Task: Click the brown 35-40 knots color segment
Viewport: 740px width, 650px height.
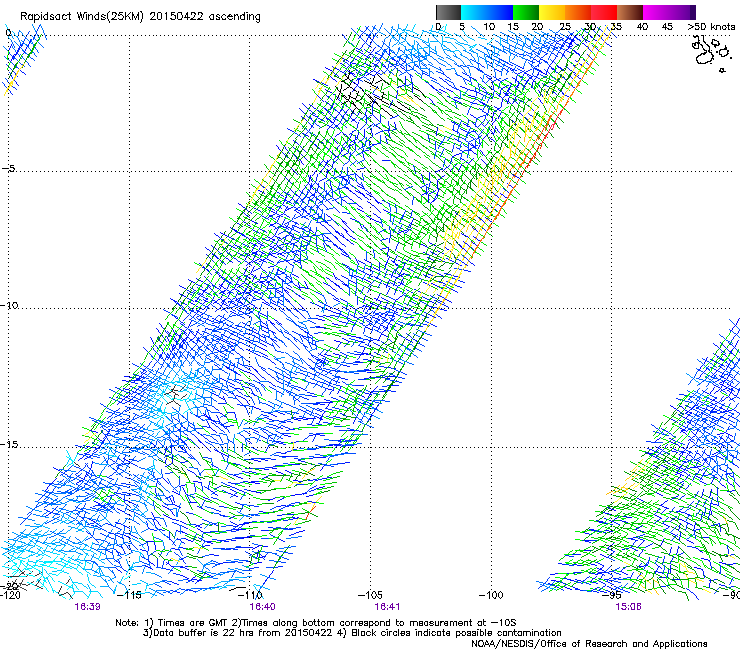Action: pyautogui.click(x=630, y=12)
